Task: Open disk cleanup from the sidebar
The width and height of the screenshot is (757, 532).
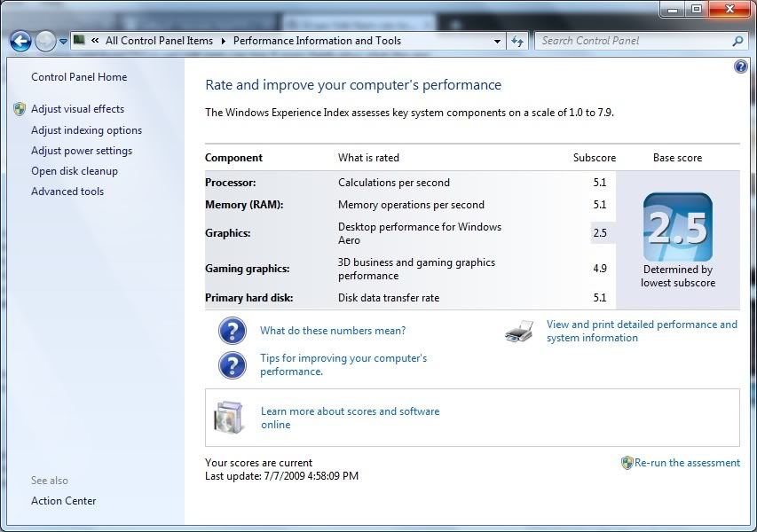Action: click(x=75, y=171)
